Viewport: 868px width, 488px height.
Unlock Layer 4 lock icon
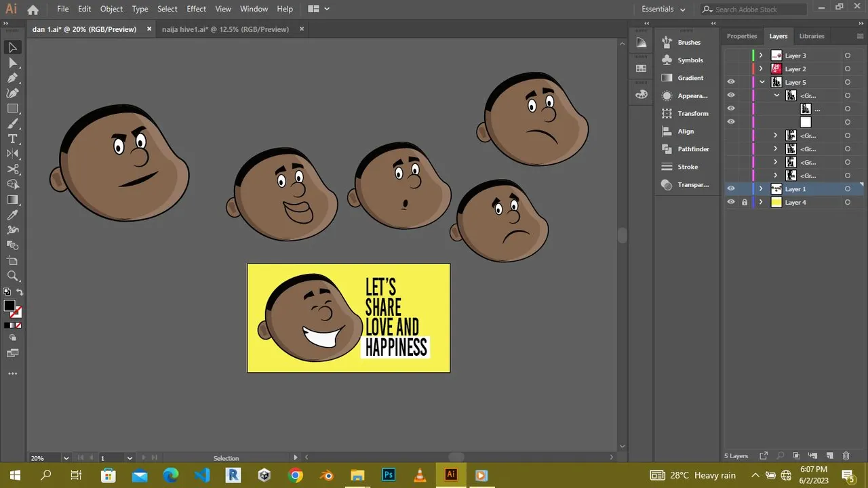(745, 202)
